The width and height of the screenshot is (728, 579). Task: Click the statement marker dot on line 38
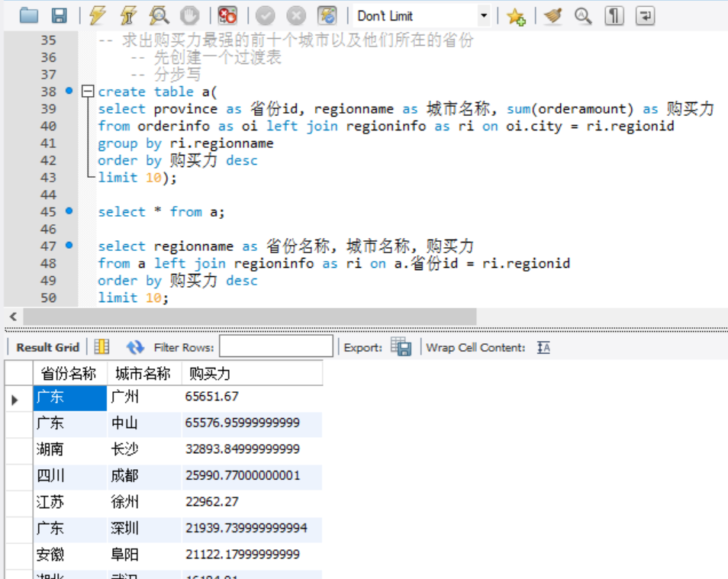[x=69, y=91]
